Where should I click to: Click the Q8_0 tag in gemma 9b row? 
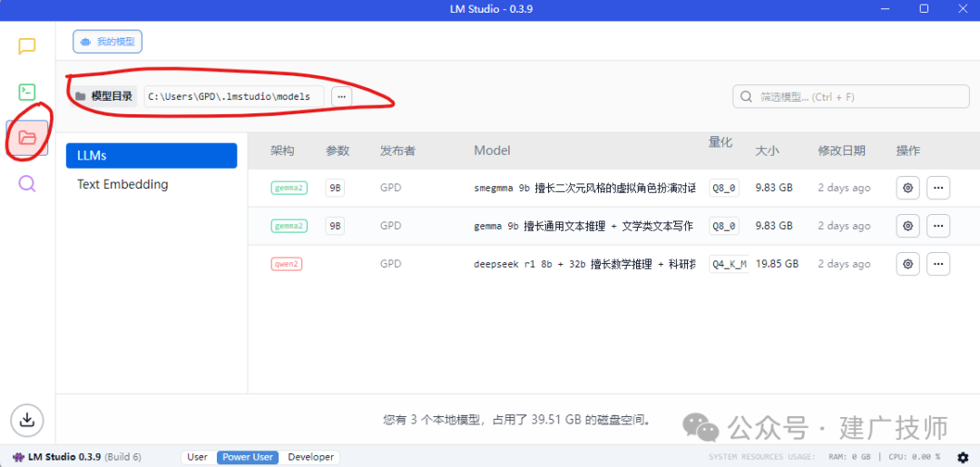click(724, 226)
